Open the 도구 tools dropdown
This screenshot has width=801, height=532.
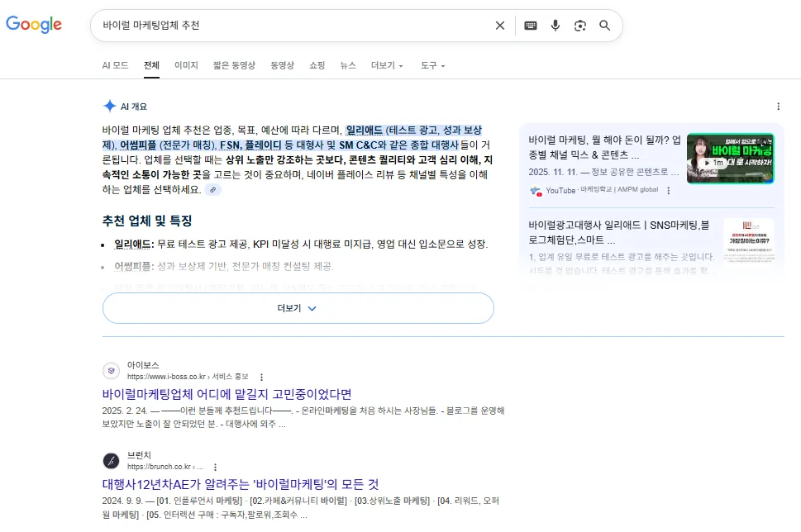tap(432, 65)
